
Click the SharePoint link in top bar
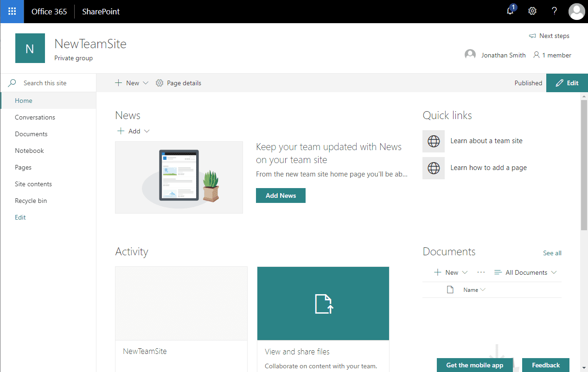[x=101, y=12]
